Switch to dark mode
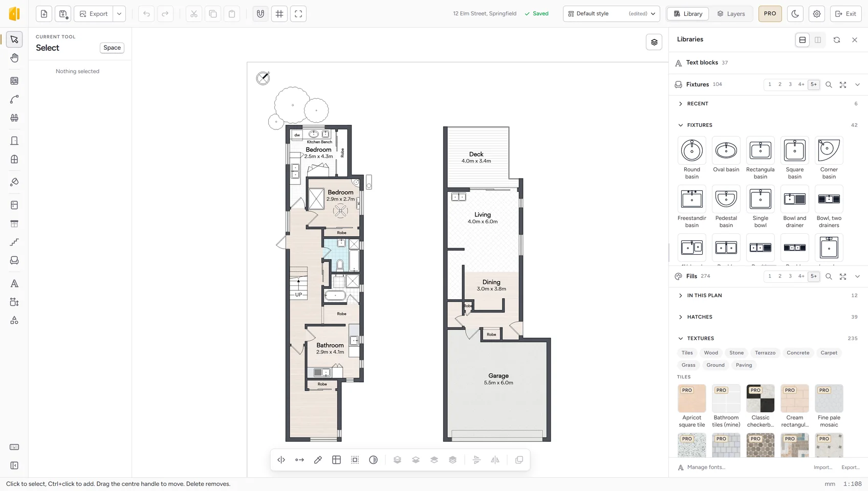This screenshot has height=491, width=868. tap(795, 14)
